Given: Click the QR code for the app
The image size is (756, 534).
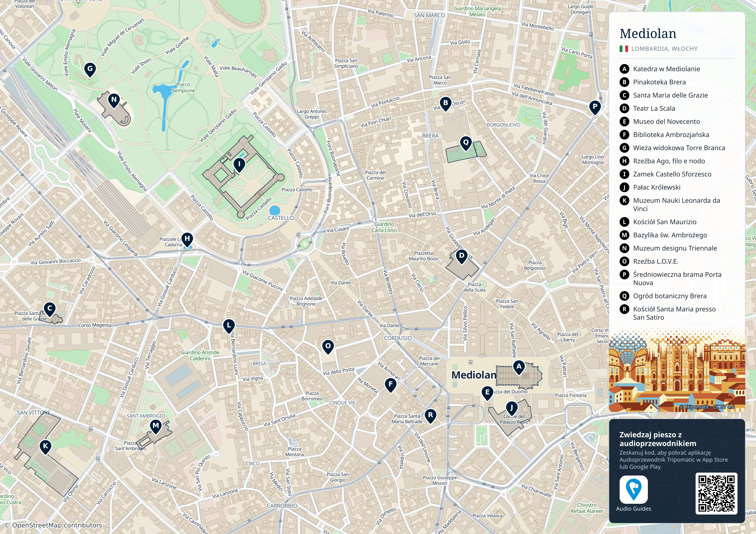Looking at the screenshot, I should coord(716,493).
